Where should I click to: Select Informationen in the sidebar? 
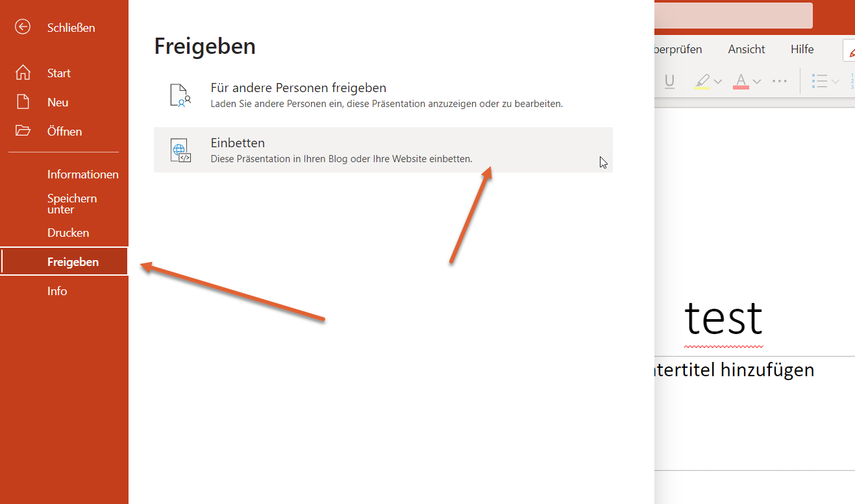coord(82,174)
